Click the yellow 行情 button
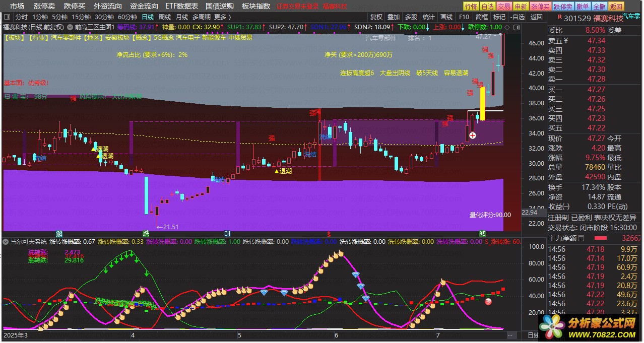The image size is (644, 343). pyautogui.click(x=471, y=7)
